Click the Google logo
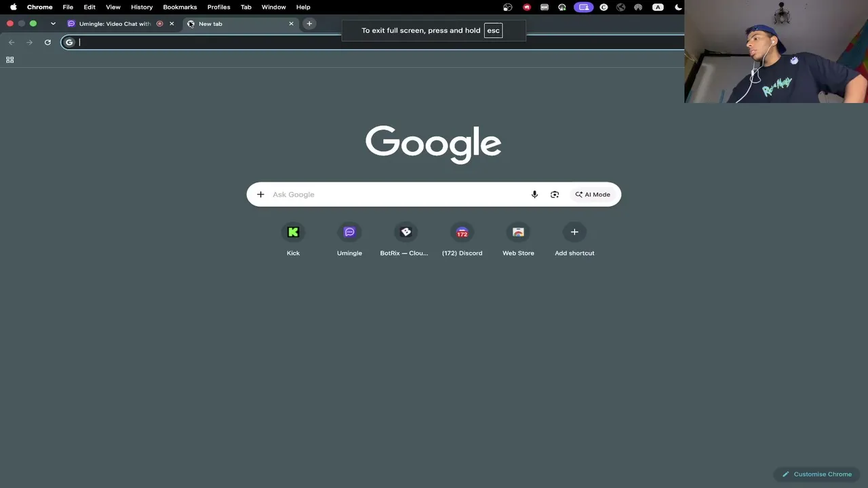 tap(433, 144)
